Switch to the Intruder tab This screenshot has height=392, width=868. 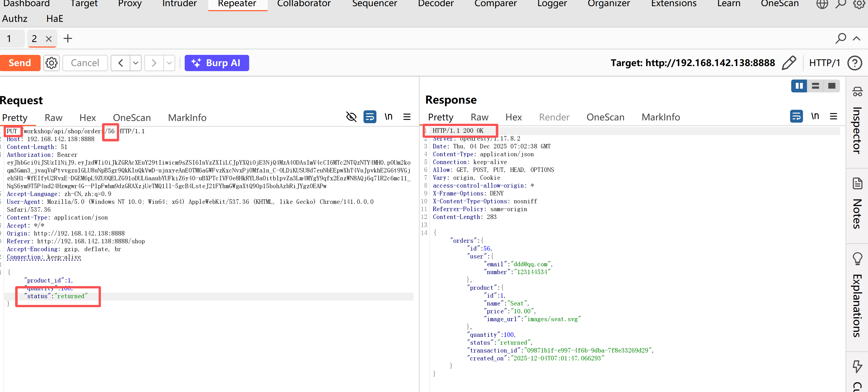pos(179,4)
